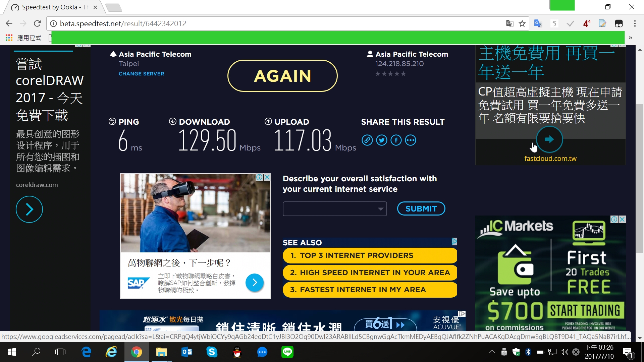This screenshot has width=644, height=362.
Task: Open the Windows Start menu
Action: 12,352
